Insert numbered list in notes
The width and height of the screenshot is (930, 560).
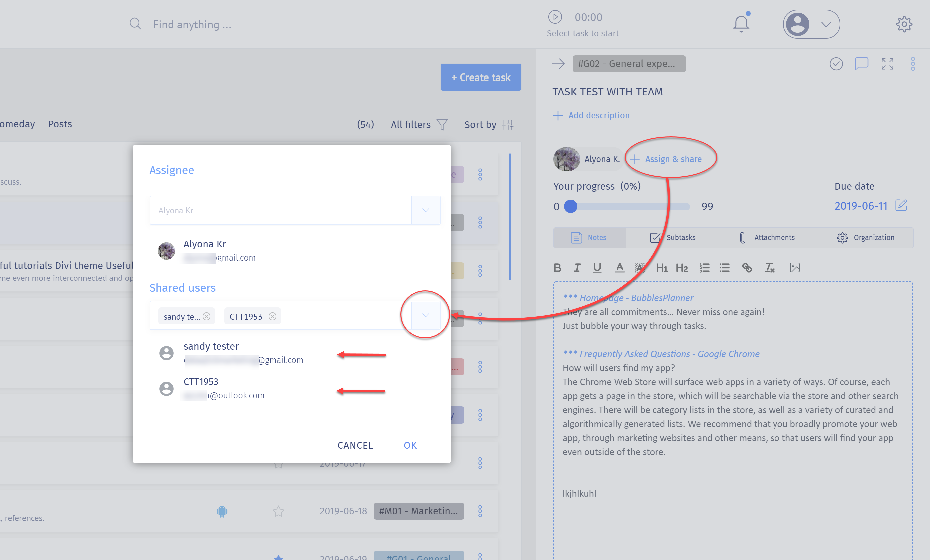pyautogui.click(x=704, y=268)
